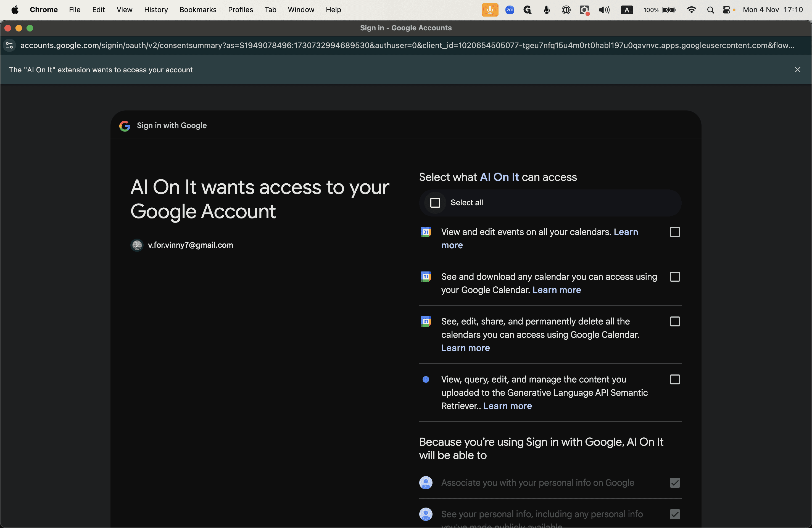Click the screen recording icon in menu bar

(585, 10)
